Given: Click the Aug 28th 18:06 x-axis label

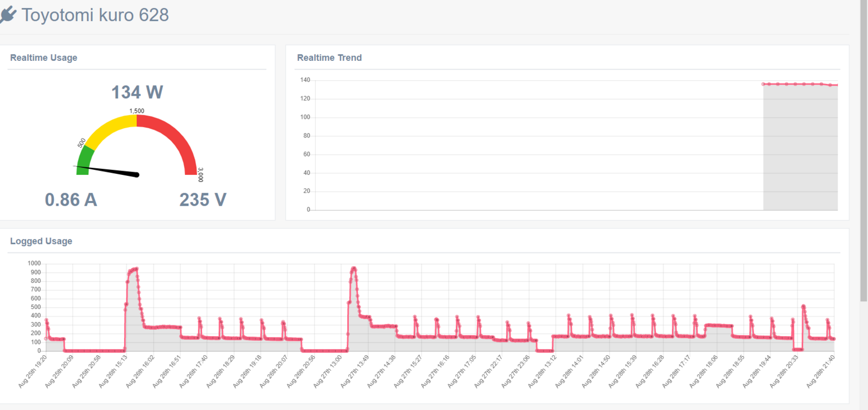Looking at the screenshot, I should coord(703,371).
